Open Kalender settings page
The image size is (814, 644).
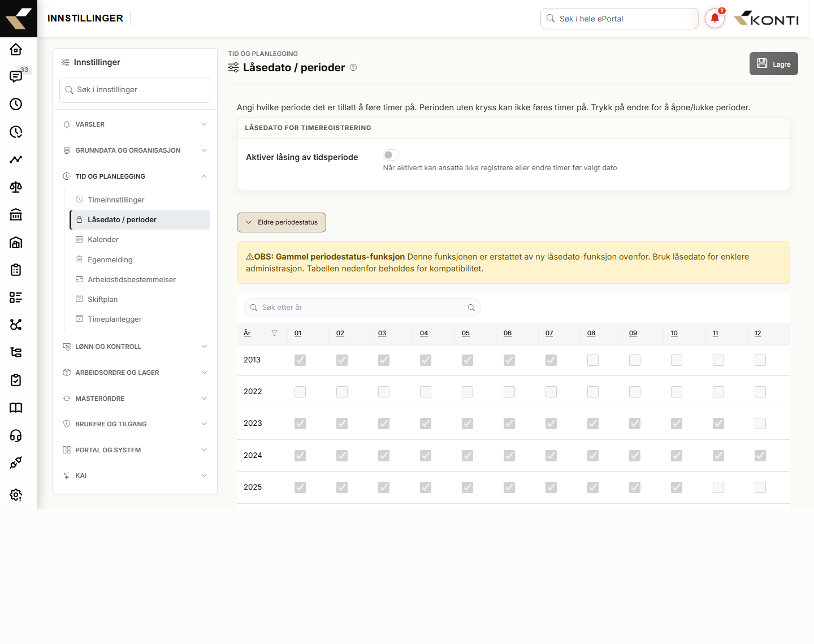pos(140,240)
